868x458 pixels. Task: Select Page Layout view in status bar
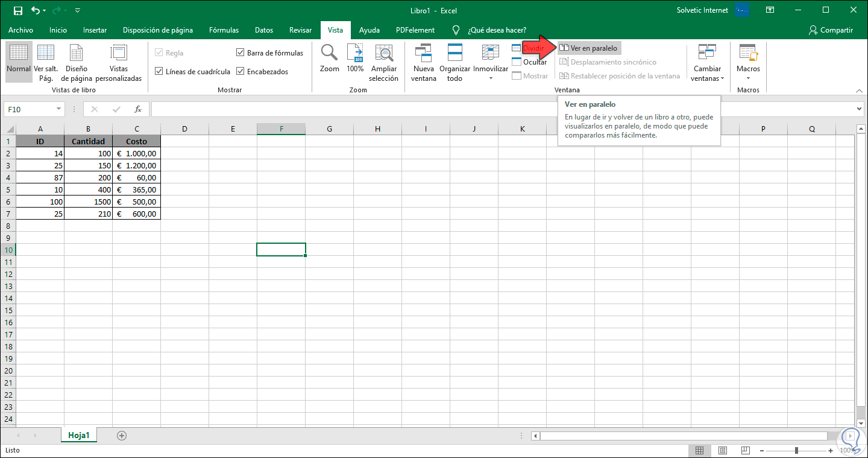[722, 450]
